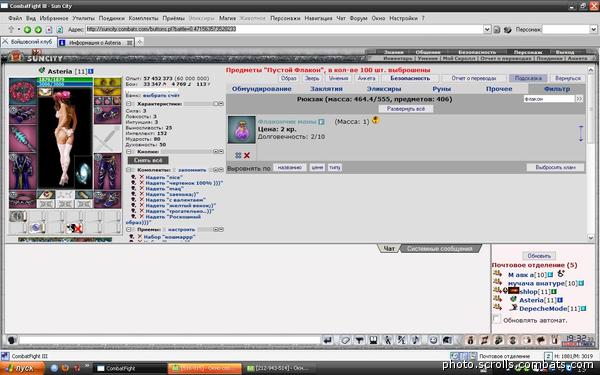Click the info icon next to DepecheMode
The image size is (600, 375).
click(x=584, y=308)
